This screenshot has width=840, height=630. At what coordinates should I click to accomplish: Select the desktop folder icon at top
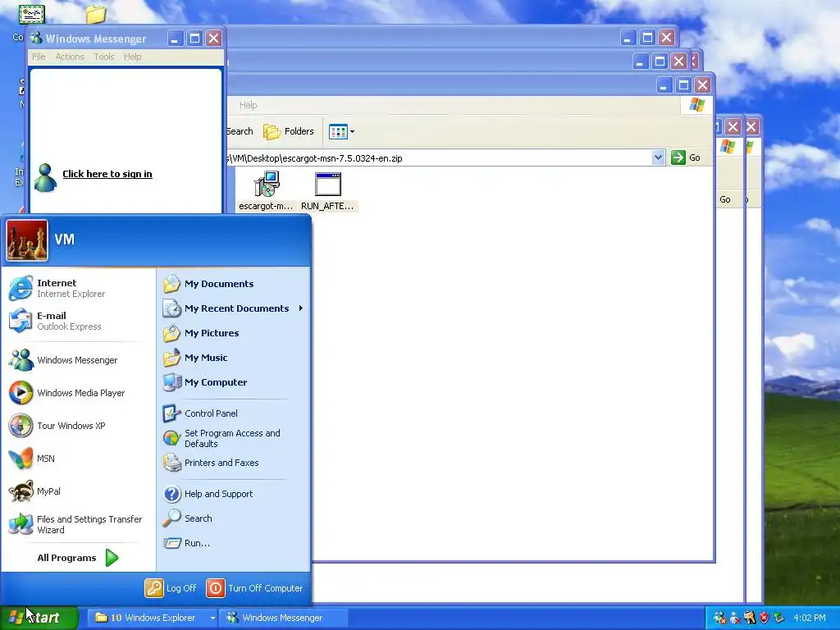[96, 15]
